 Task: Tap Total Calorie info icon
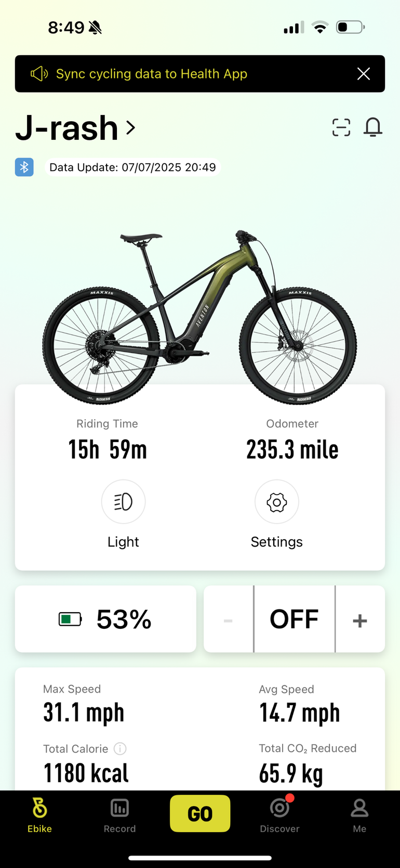(x=120, y=748)
